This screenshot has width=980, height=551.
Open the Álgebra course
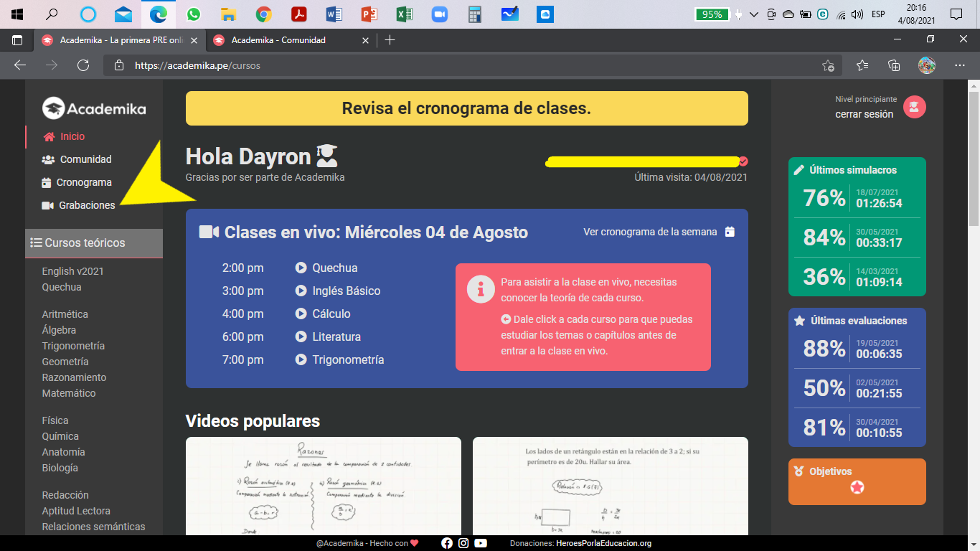tap(59, 330)
